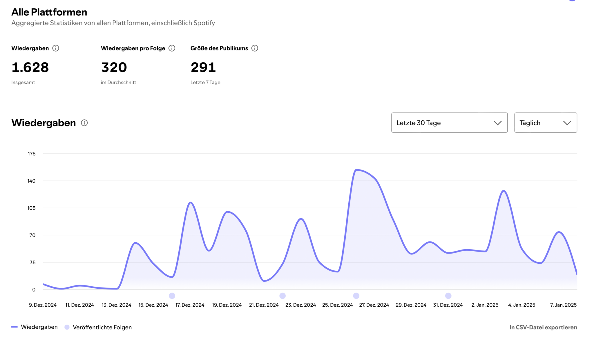Click published episode marker near 22. Dez.
The height and width of the screenshot is (364, 594).
[282, 296]
